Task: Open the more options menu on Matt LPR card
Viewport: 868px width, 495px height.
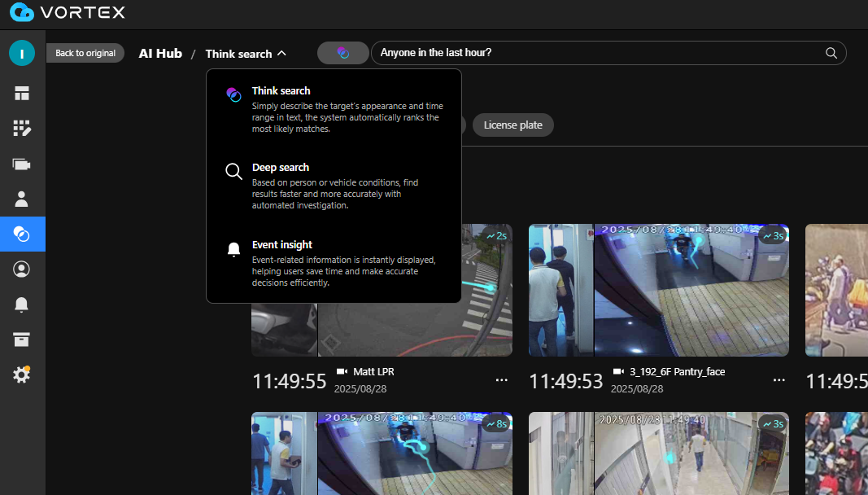Action: [x=501, y=379]
